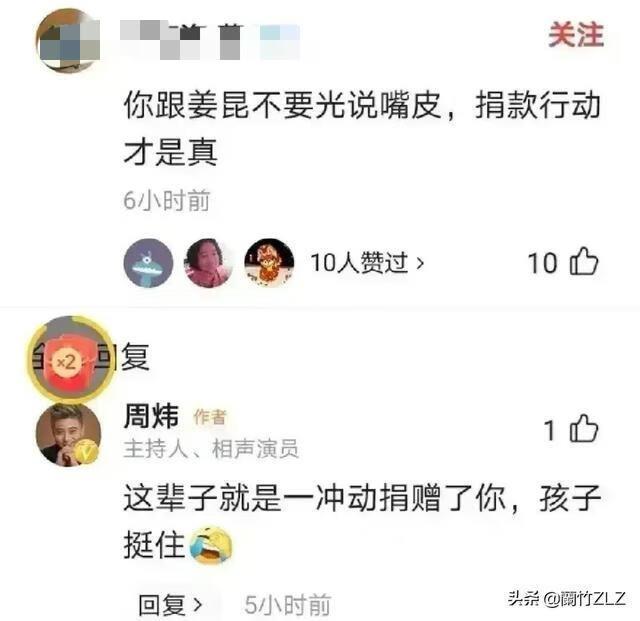Open the pink-clothed person avatar liker
Viewport: 640px width, 621px height.
208,263
